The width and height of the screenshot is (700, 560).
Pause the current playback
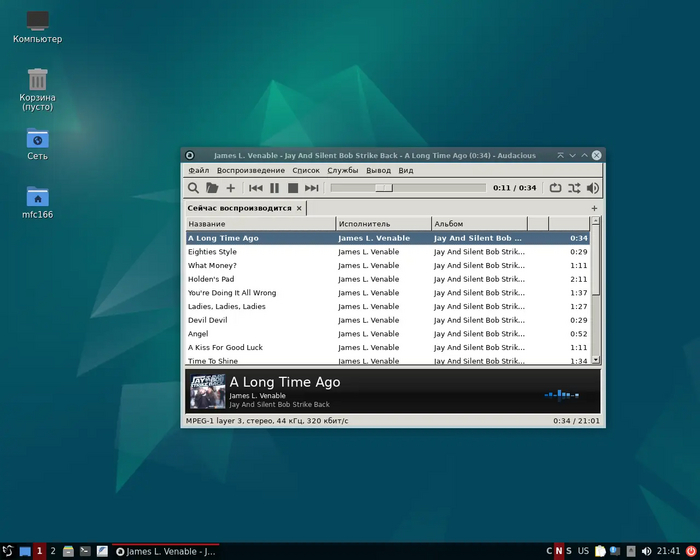[x=275, y=188]
